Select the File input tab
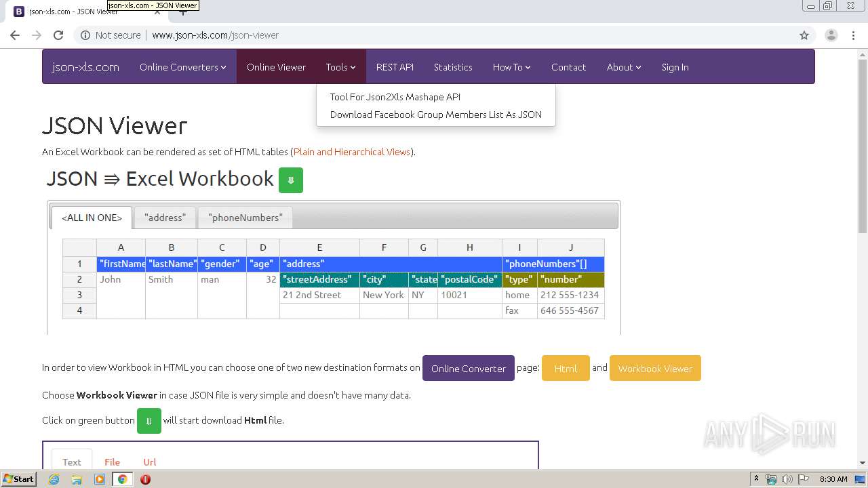Viewport: 868px width, 488px height. click(x=112, y=462)
